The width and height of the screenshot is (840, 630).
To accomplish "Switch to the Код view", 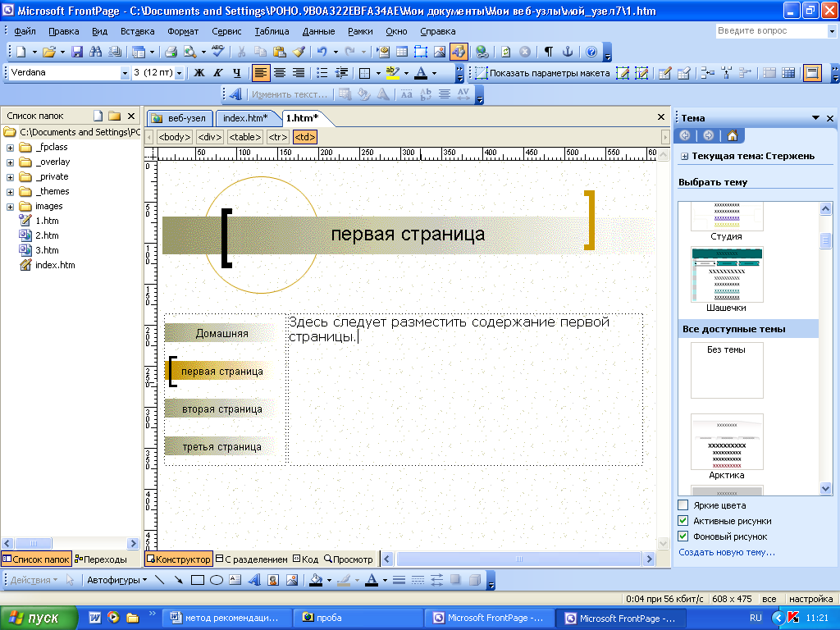I will point(306,559).
